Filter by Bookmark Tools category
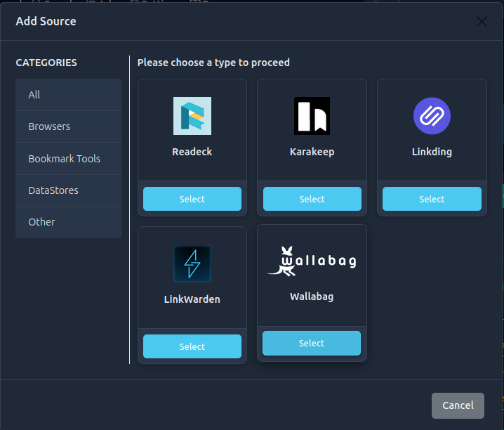Screen dimensions: 504x430 pyautogui.click(x=69, y=159)
